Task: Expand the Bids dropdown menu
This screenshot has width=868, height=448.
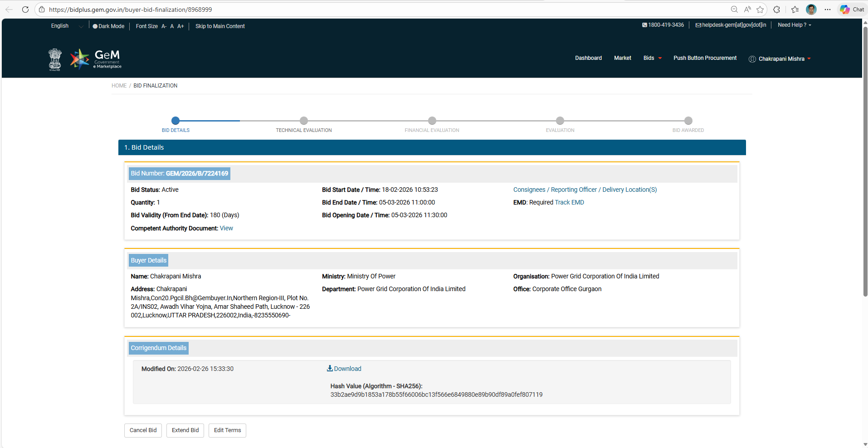Action: pos(652,58)
